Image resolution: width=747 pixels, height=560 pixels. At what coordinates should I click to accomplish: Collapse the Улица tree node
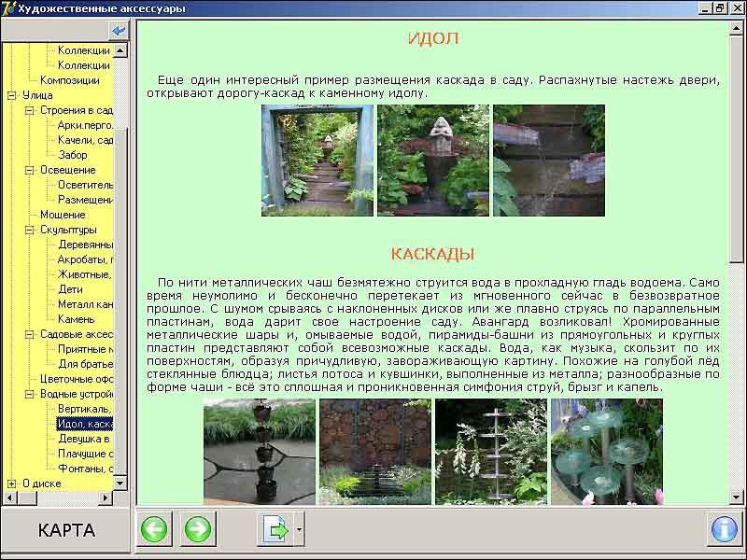pyautogui.click(x=12, y=95)
